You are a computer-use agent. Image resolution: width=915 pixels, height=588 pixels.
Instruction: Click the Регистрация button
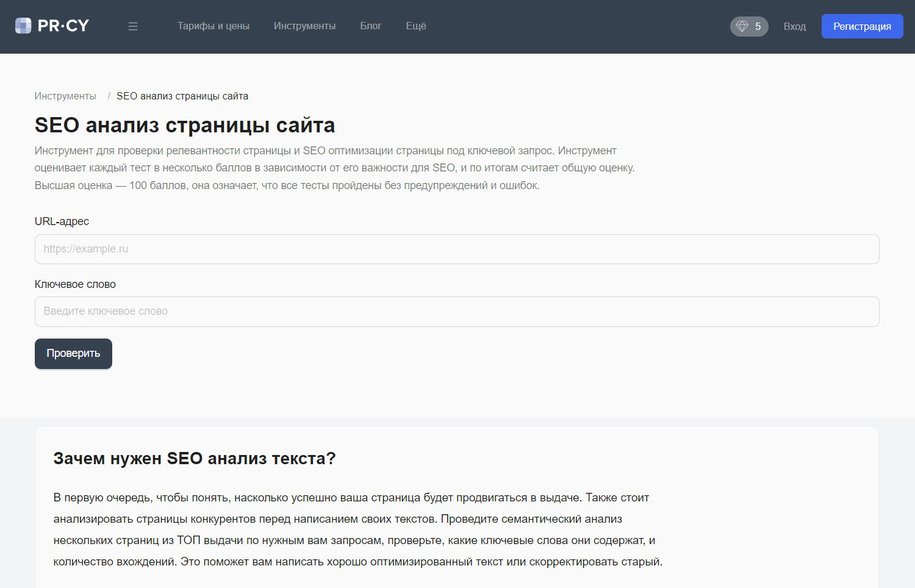pos(862,26)
